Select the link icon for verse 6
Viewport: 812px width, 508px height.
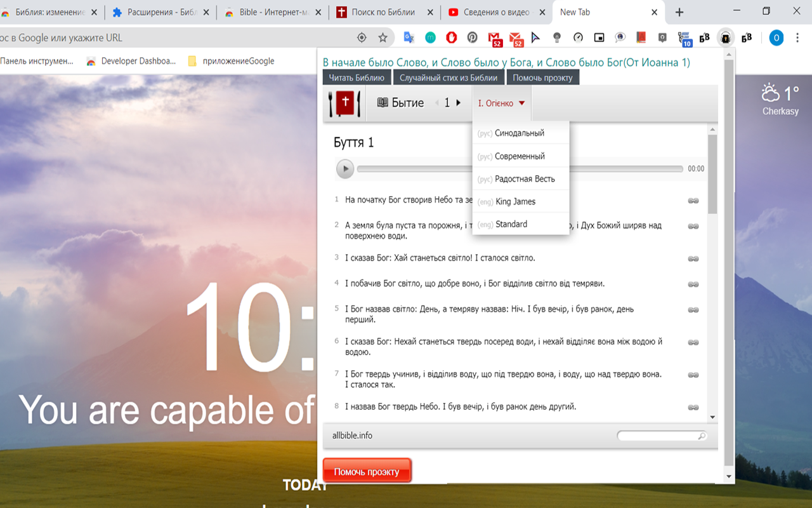693,342
